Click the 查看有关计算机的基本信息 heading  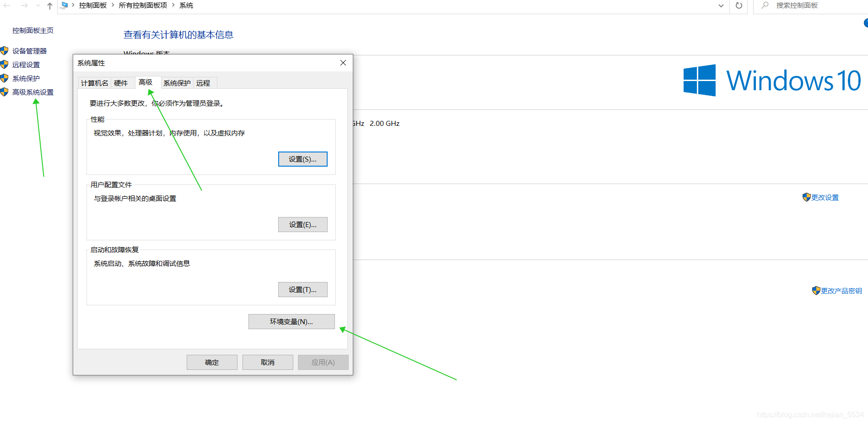coord(178,35)
